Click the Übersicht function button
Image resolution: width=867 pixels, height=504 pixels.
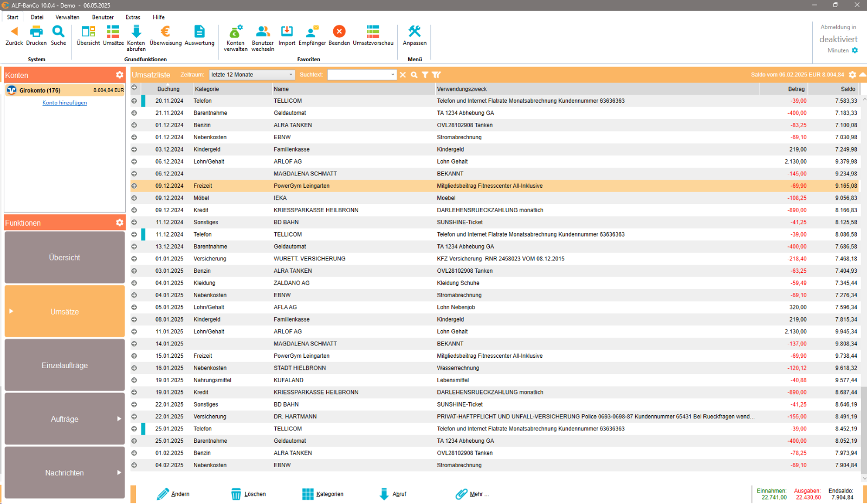64,258
